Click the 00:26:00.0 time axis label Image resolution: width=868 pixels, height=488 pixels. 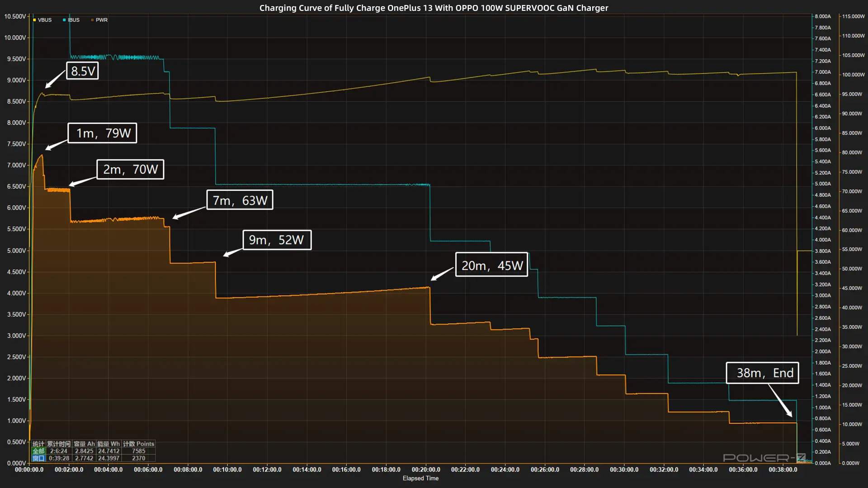(x=545, y=469)
